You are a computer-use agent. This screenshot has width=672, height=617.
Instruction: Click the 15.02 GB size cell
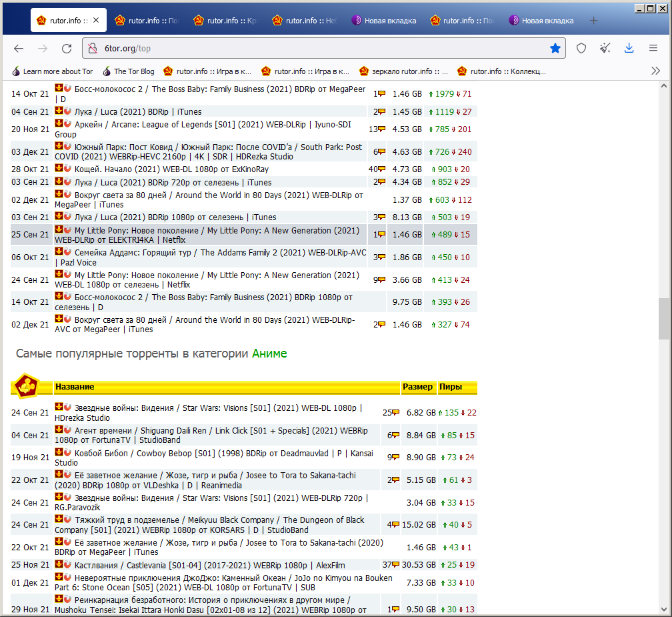419,525
